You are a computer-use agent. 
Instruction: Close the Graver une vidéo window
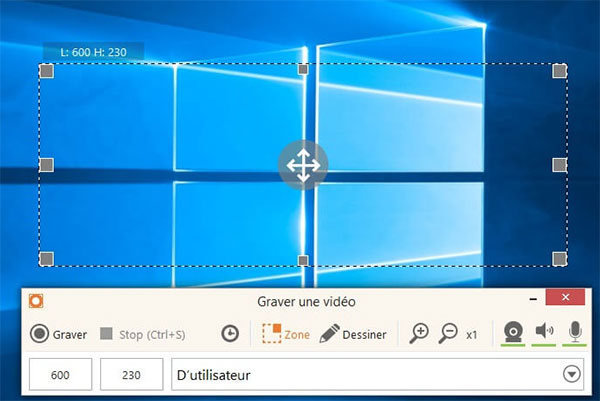[565, 297]
